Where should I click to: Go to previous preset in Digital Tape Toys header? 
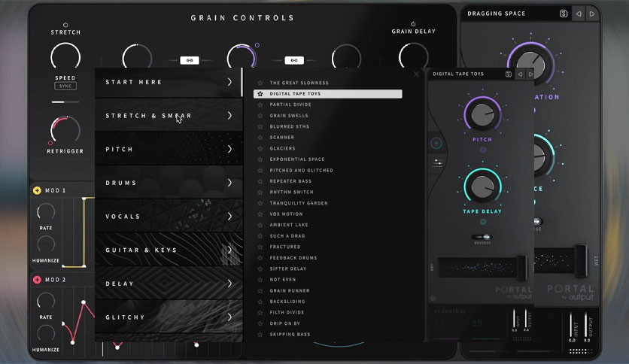pyautogui.click(x=519, y=74)
